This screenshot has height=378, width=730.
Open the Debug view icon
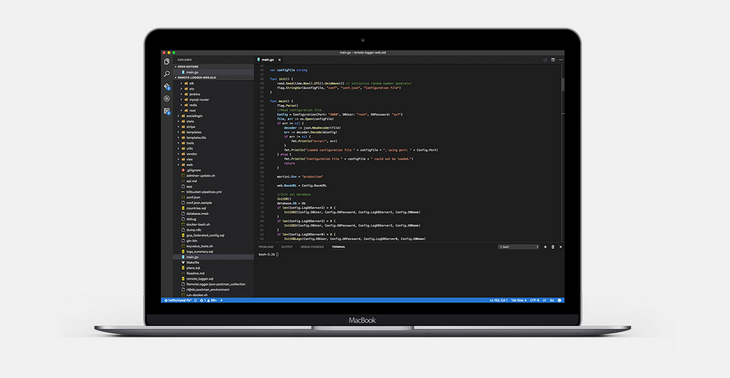pos(167,99)
